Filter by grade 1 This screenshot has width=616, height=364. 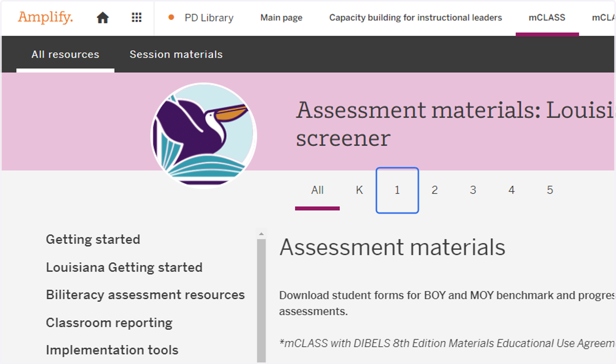(397, 190)
